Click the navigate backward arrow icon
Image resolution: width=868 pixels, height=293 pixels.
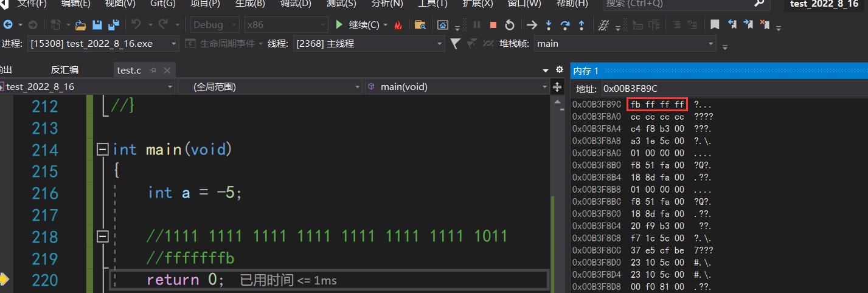[8, 25]
